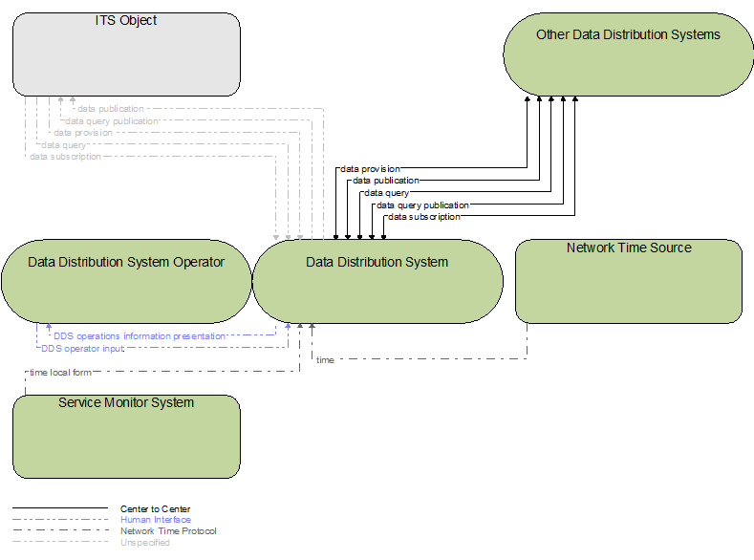Viewport: 754px width, 560px height.
Task: Click the 'Human Interface' legend entry
Action: click(x=156, y=520)
